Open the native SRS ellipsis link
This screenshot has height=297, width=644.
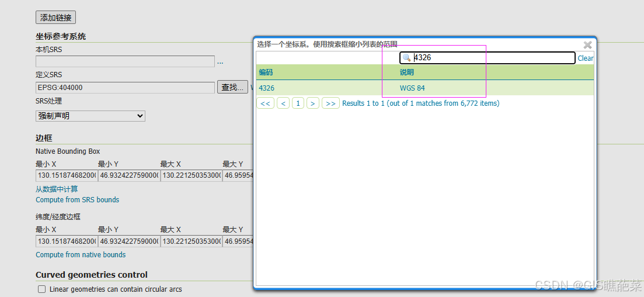coord(220,62)
